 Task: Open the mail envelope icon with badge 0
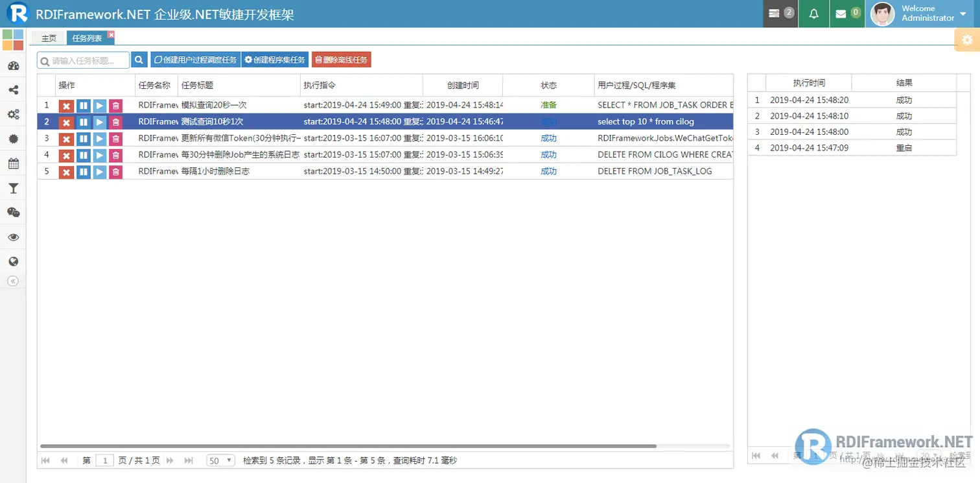[847, 14]
